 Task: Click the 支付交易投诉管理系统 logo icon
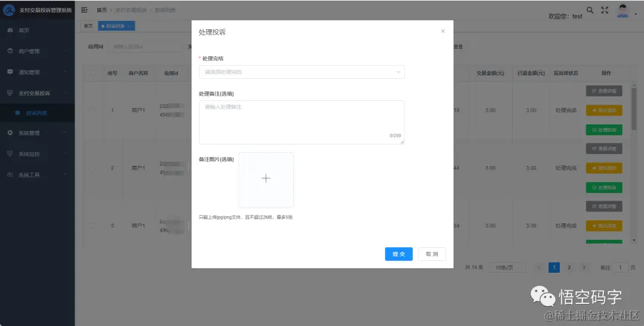point(8,10)
